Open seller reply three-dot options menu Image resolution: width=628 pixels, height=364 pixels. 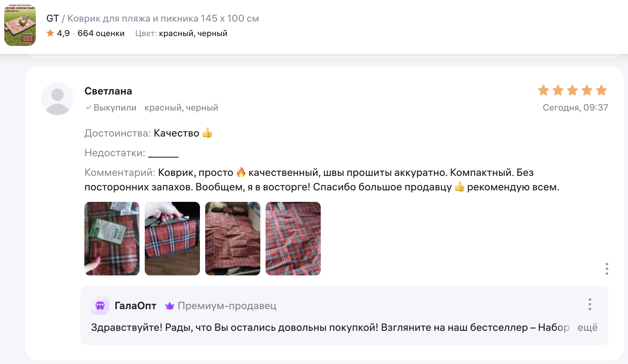click(590, 304)
